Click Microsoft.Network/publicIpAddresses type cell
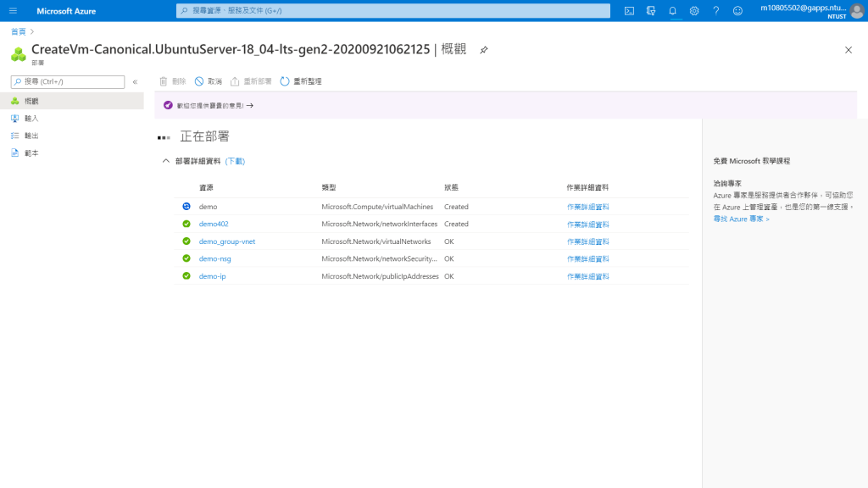This screenshot has height=488, width=868. pyautogui.click(x=381, y=276)
